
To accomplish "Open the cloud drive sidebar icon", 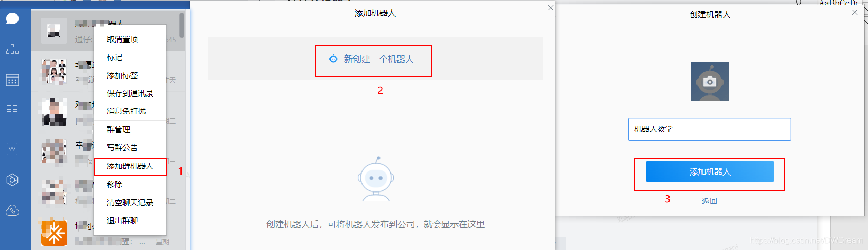I will 12,210.
